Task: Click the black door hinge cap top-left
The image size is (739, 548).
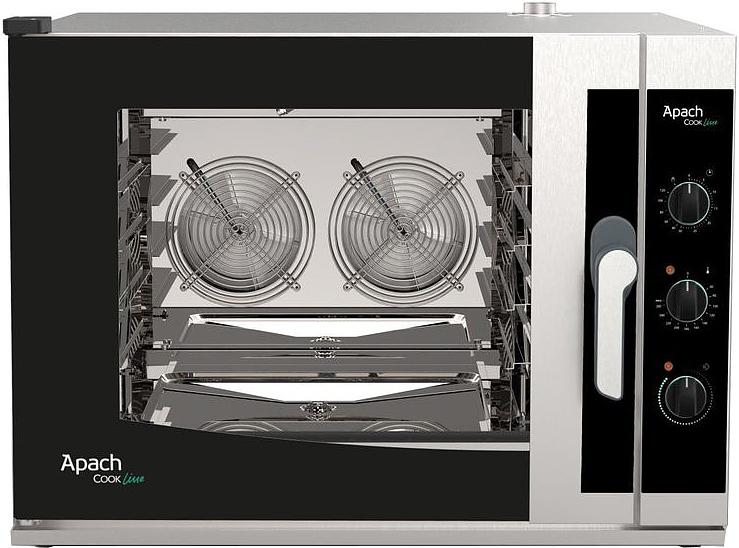Action: (27, 25)
